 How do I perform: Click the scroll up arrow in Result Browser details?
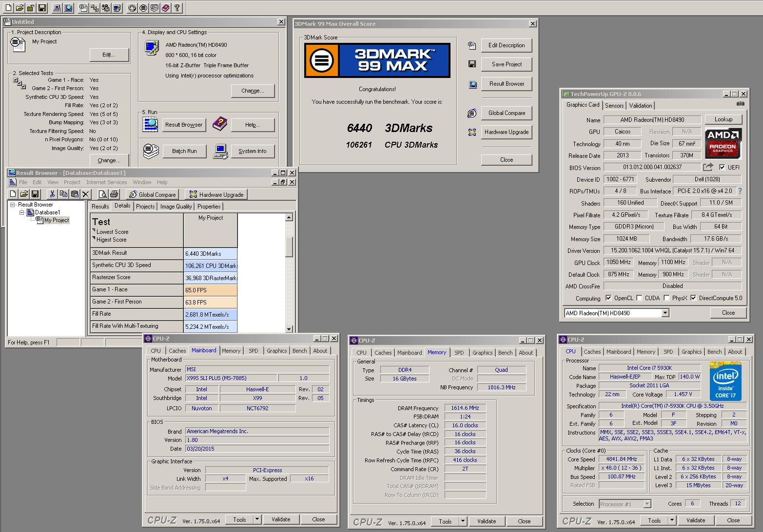click(289, 217)
